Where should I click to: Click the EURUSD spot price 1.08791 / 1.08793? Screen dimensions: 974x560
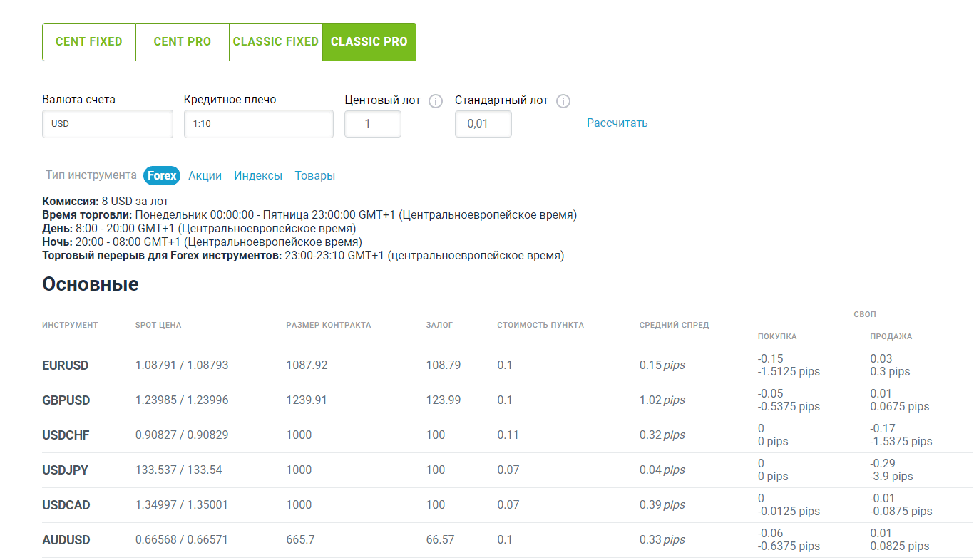tap(182, 365)
